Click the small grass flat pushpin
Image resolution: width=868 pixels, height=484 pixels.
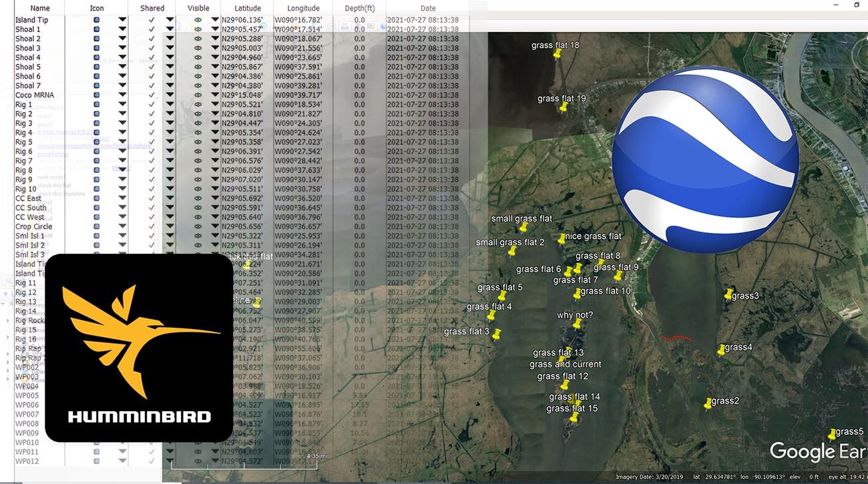(524, 228)
